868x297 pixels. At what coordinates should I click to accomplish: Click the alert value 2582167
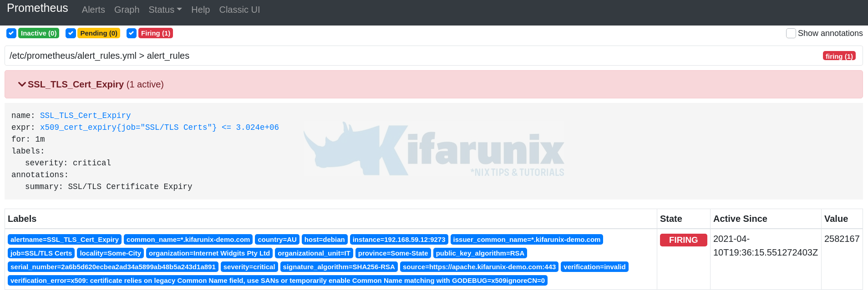[x=842, y=239]
